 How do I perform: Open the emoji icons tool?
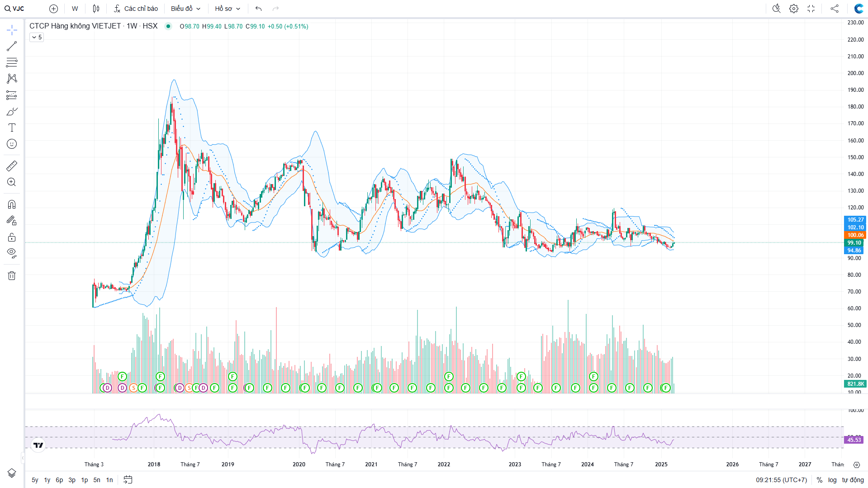[12, 144]
